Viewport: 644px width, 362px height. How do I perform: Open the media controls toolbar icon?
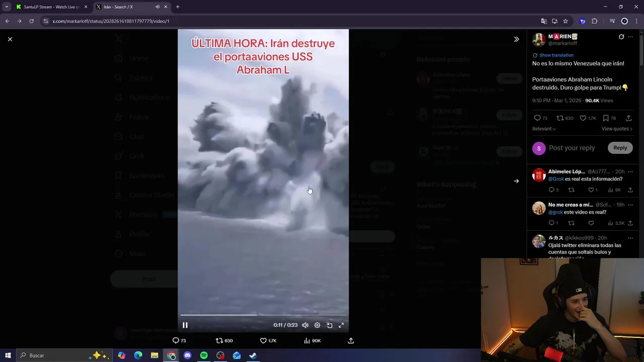point(612,21)
